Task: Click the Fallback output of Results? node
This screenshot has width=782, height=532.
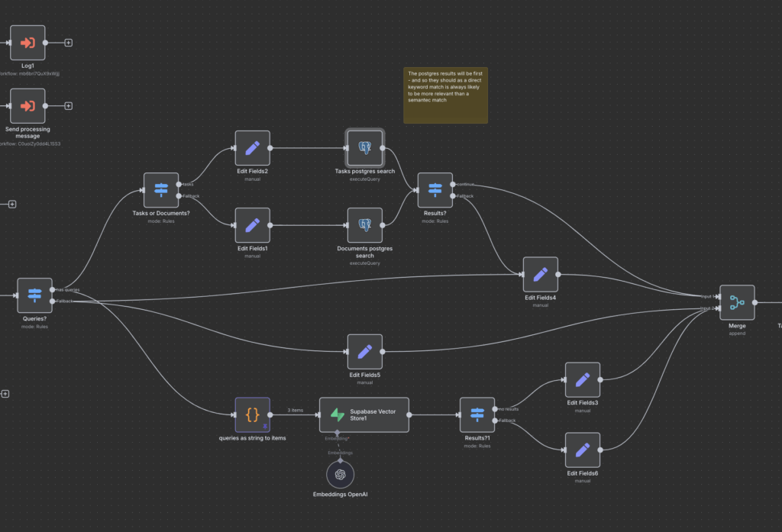Action: (x=453, y=196)
